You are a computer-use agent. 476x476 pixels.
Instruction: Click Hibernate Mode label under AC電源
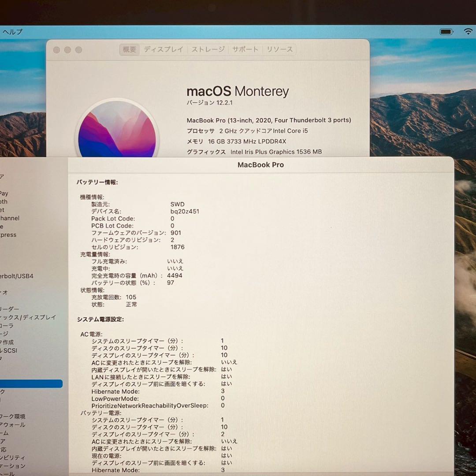pos(115,392)
